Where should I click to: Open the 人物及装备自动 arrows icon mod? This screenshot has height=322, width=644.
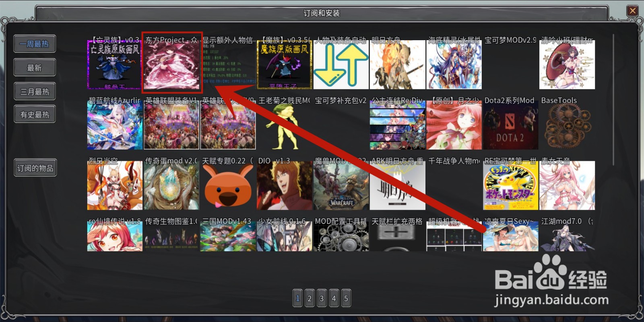(x=341, y=64)
